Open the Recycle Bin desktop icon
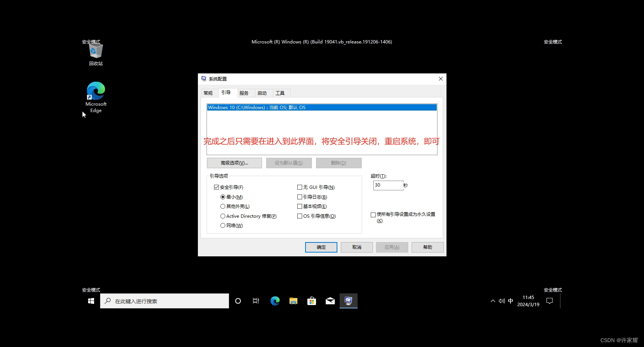The height and width of the screenshot is (347, 644). tap(96, 55)
